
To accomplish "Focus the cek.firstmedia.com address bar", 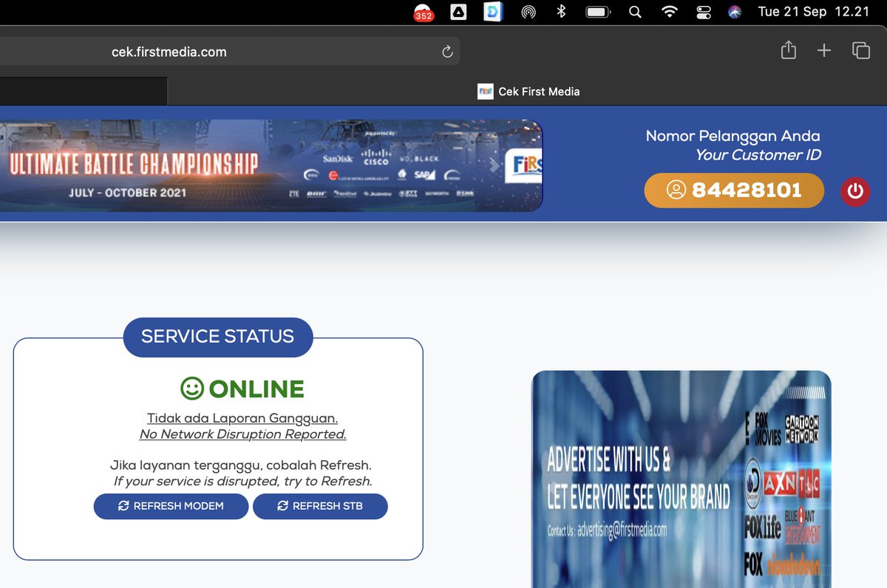I will click(229, 52).
